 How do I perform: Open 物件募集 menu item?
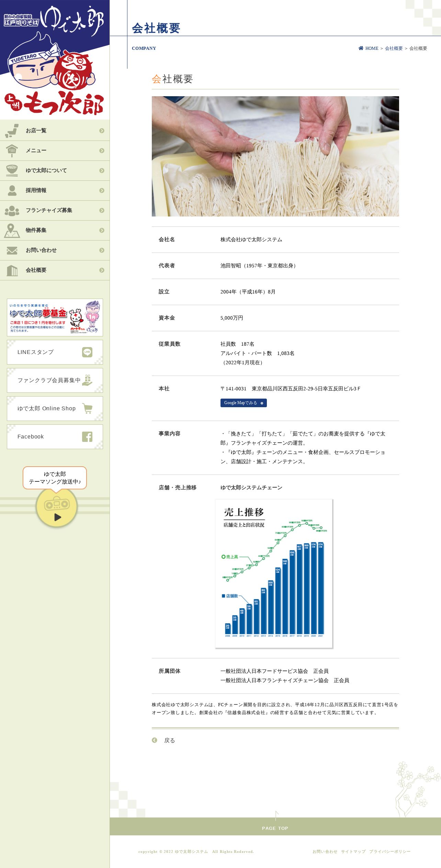(55, 230)
